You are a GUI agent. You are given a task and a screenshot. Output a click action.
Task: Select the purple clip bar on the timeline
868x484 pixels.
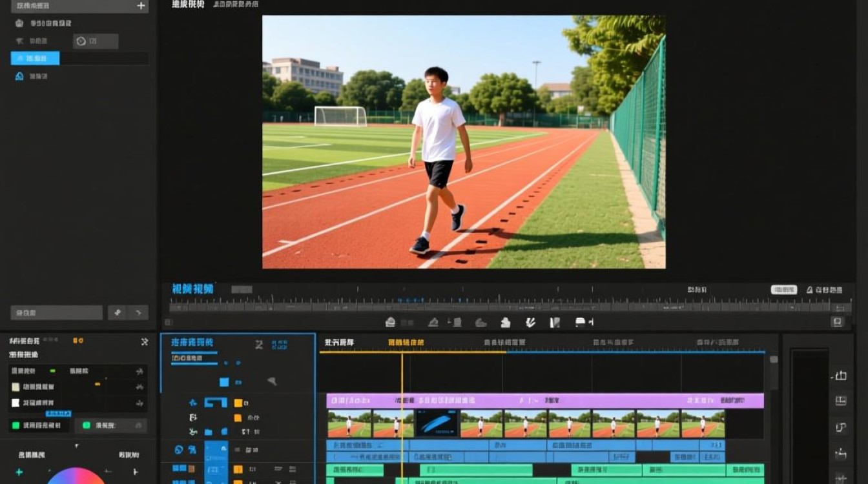(x=545, y=401)
